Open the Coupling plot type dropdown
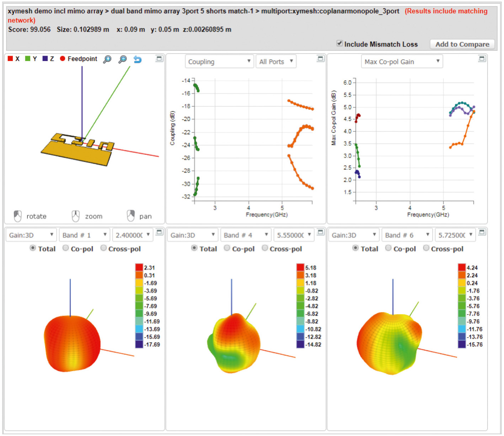Screen dimensions: 504x436 (x=219, y=62)
